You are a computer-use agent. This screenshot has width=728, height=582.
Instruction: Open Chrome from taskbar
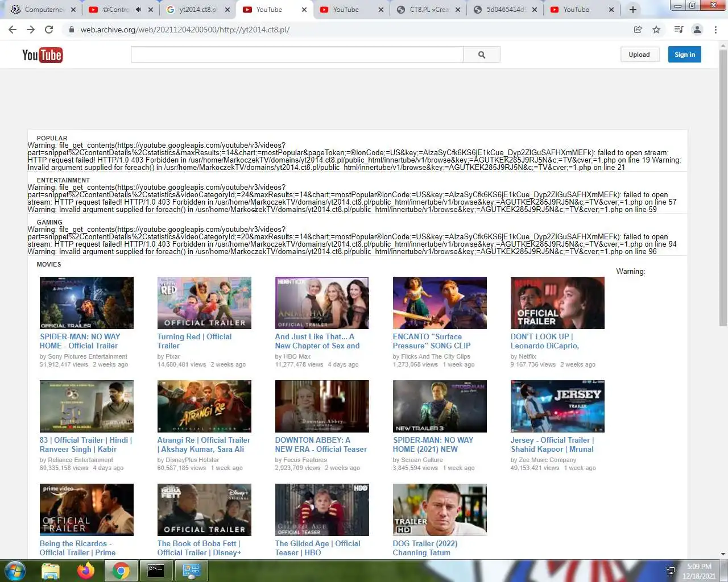tap(121, 571)
